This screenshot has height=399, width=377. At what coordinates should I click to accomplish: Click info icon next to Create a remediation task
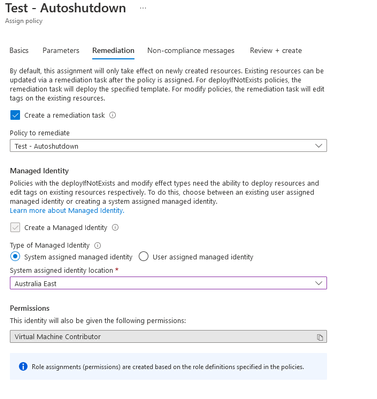click(113, 115)
